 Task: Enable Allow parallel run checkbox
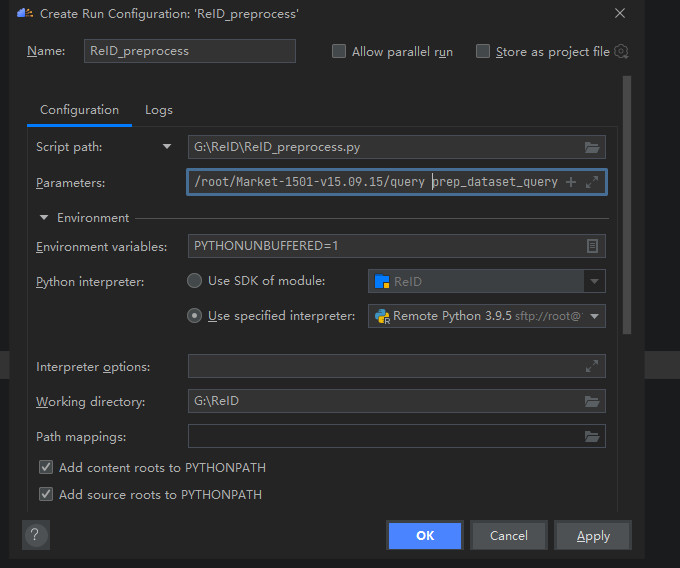coord(339,51)
